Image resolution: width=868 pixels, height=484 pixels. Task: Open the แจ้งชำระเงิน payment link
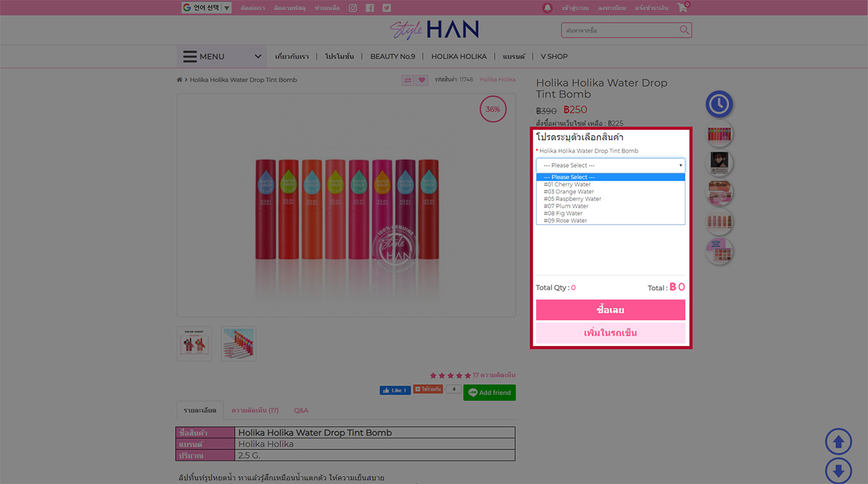pyautogui.click(x=652, y=8)
